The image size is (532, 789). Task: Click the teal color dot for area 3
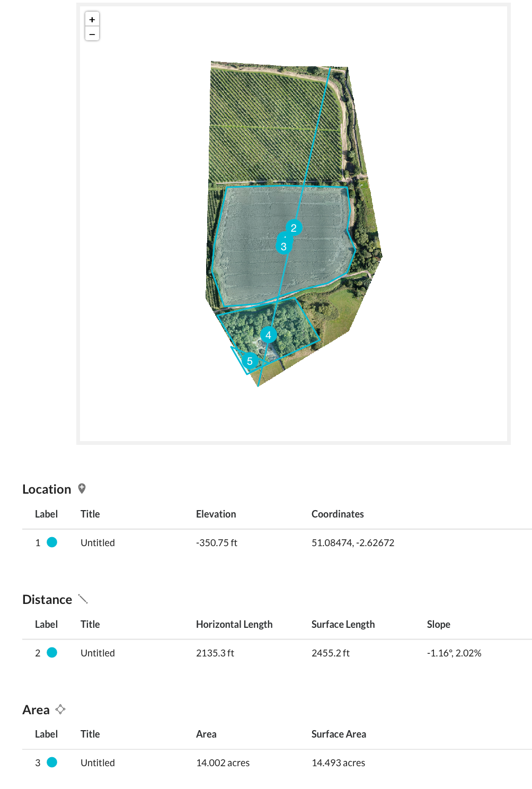pyautogui.click(x=52, y=762)
